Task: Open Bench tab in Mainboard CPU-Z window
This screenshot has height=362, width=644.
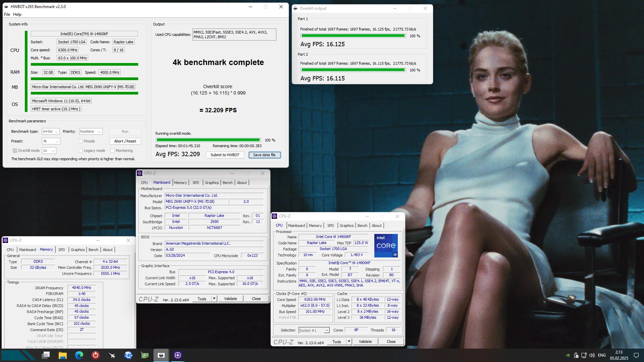Action: [227, 183]
